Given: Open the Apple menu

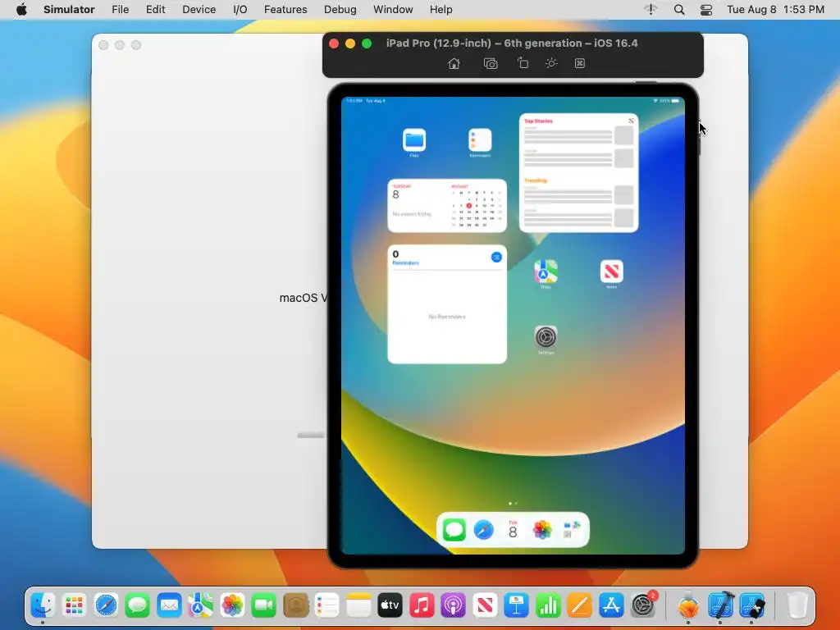Looking at the screenshot, I should coord(21,10).
